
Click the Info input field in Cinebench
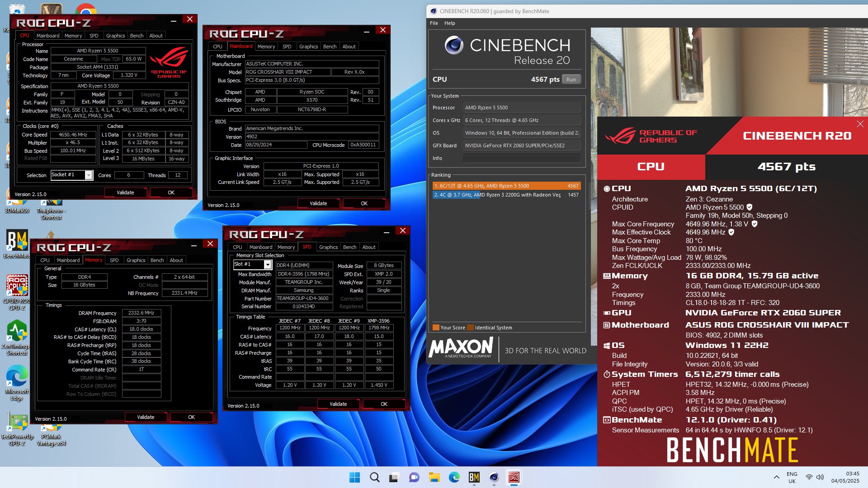pyautogui.click(x=522, y=158)
